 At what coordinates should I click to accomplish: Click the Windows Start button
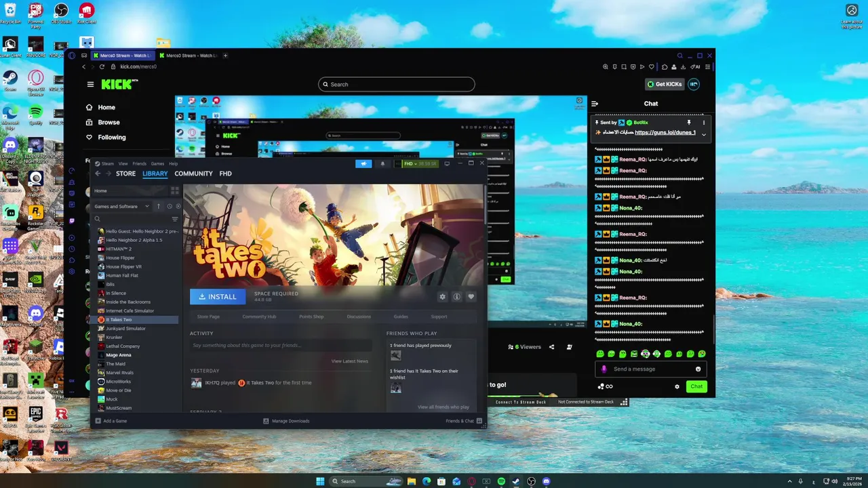click(x=320, y=481)
